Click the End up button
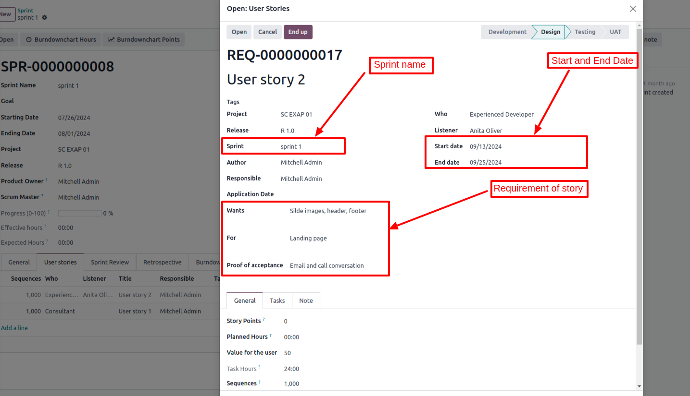690x396 pixels. 298,32
